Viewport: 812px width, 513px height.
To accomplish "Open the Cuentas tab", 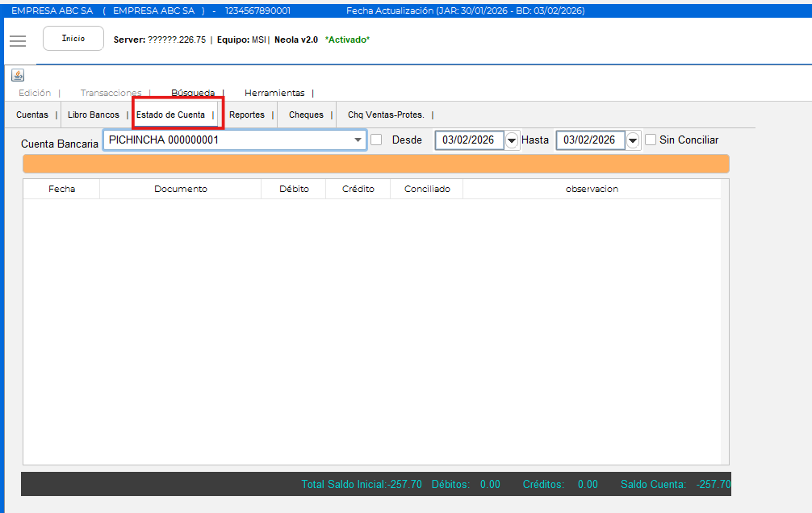I will 32,115.
